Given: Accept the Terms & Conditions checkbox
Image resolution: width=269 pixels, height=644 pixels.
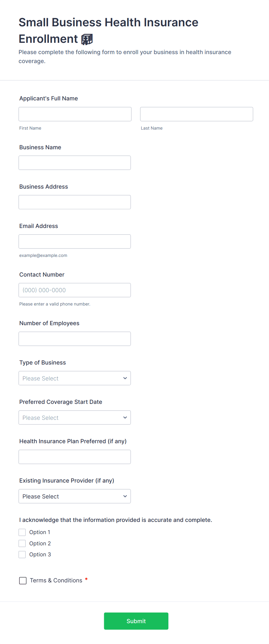Looking at the screenshot, I should (23, 580).
